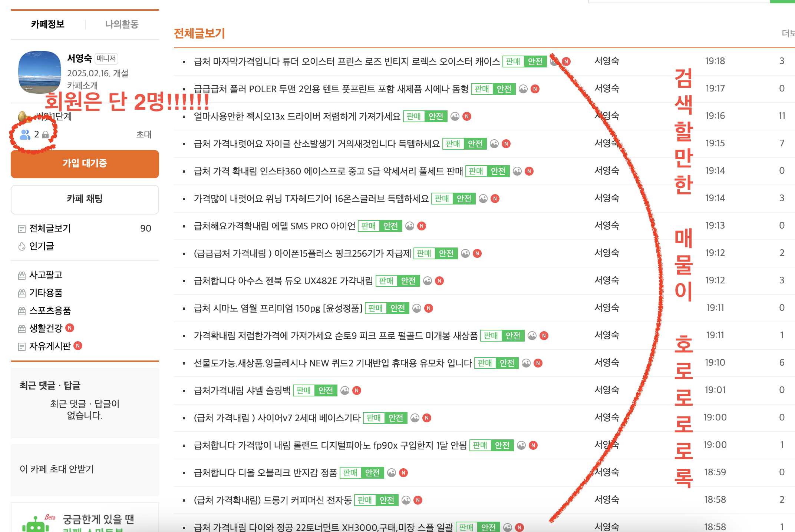Select the 카페정보 tab
Screen dimensions: 795x532
[x=48, y=24]
